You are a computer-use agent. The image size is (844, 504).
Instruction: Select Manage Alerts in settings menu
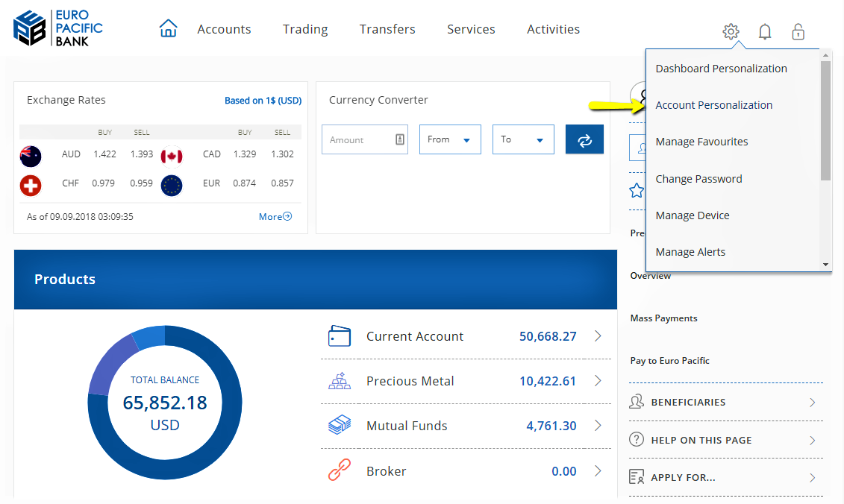pyautogui.click(x=690, y=252)
